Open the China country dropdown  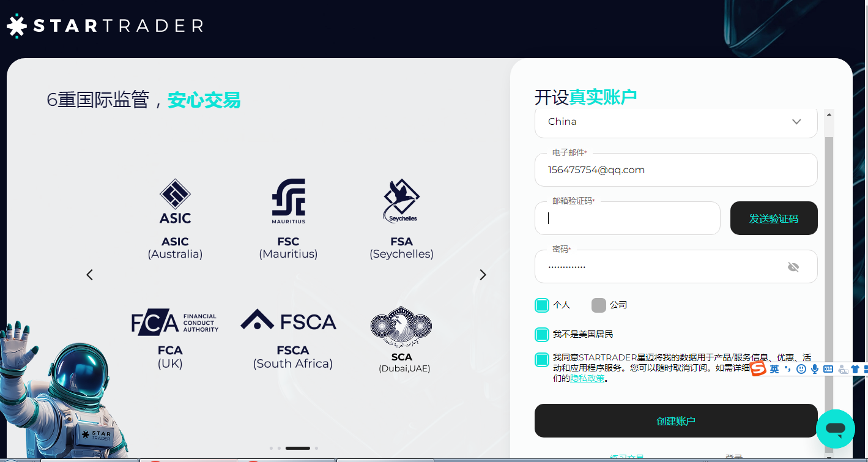(676, 122)
